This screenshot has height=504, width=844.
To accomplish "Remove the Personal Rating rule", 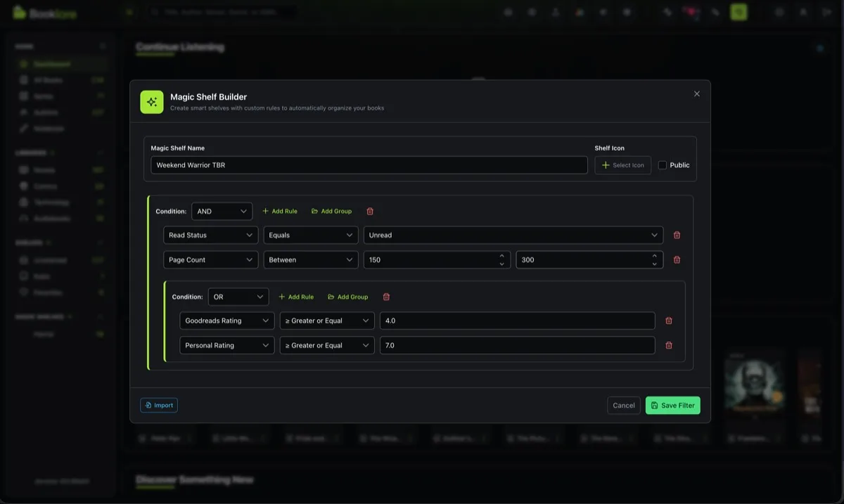I will click(x=669, y=345).
